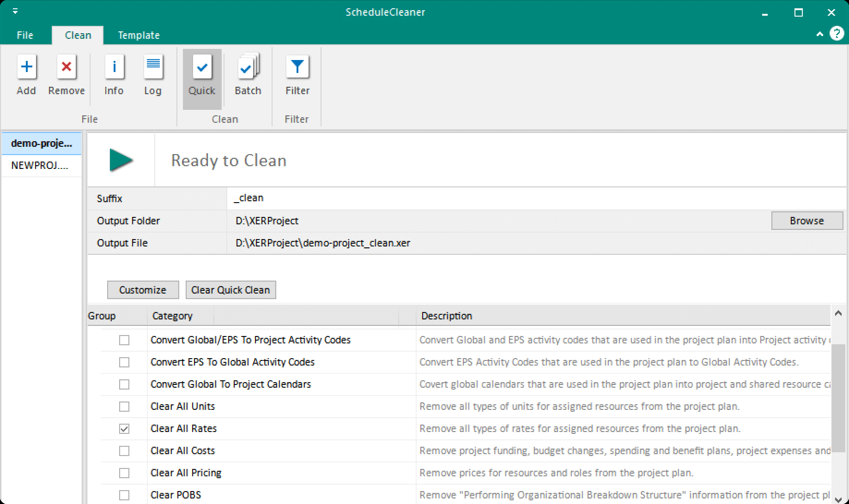Click the scrollbar down arrow in category list
This screenshot has height=504, width=849.
click(x=838, y=500)
